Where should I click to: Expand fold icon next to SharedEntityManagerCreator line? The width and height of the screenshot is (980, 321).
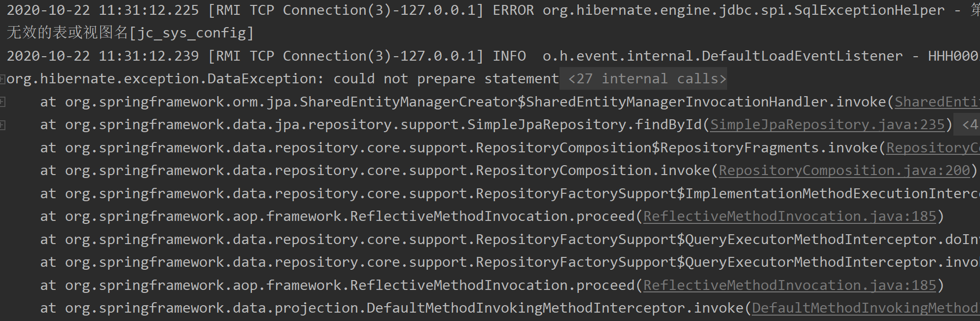(2, 102)
